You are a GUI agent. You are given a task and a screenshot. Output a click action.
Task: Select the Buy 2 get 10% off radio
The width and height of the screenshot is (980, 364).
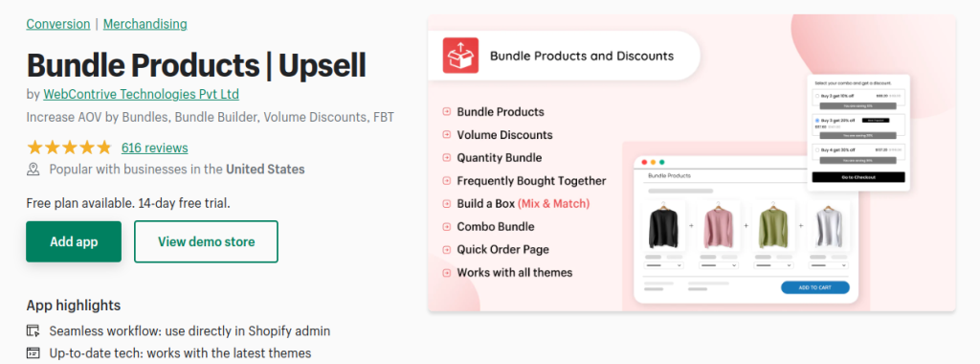click(x=817, y=97)
